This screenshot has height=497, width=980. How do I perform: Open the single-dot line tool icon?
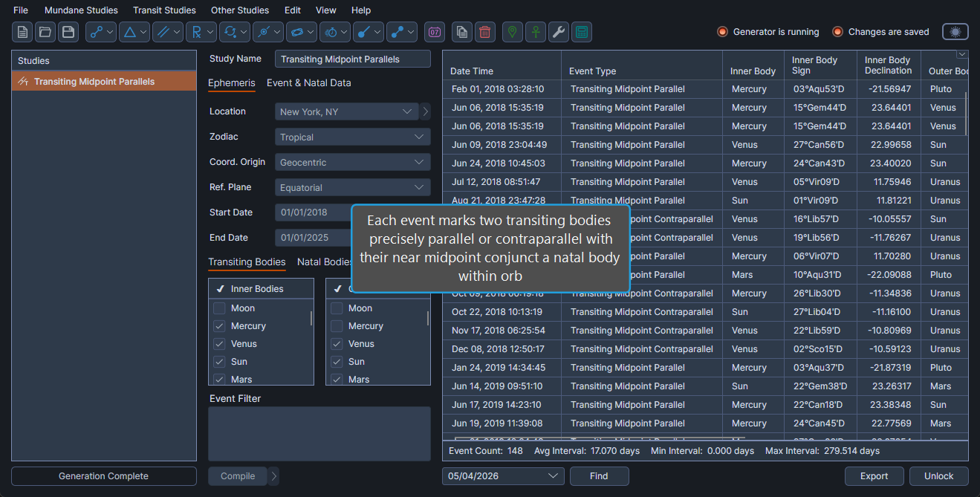[369, 32]
